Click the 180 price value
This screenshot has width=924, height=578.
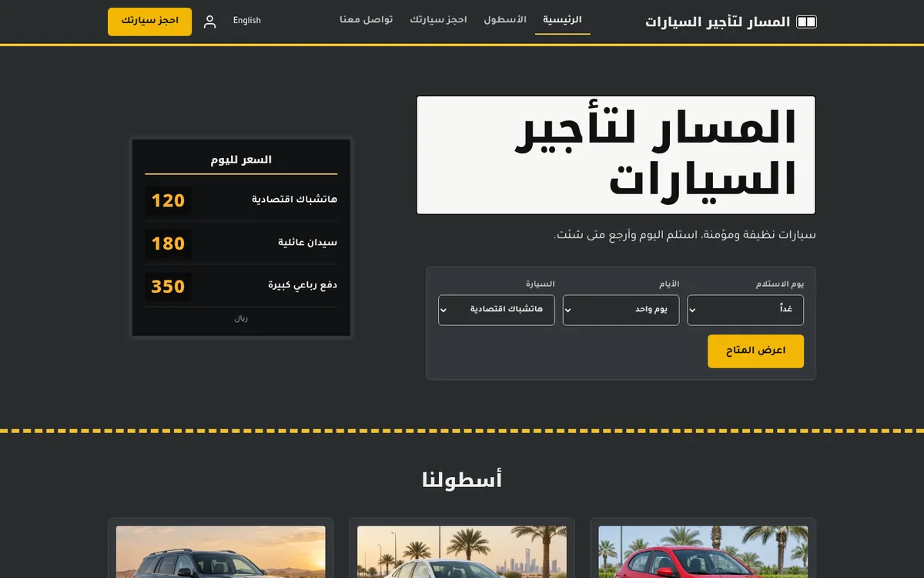(168, 244)
